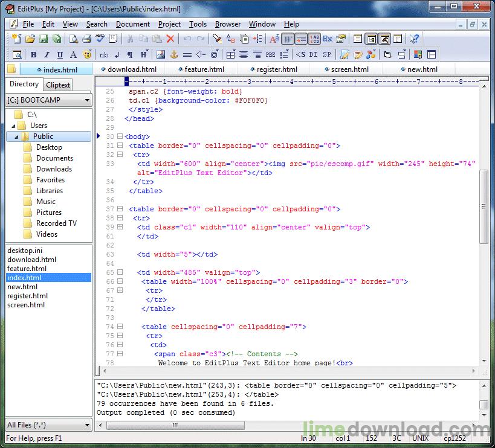The image size is (495, 448).
Task: Save the current file with the disk icon
Action: point(44,39)
